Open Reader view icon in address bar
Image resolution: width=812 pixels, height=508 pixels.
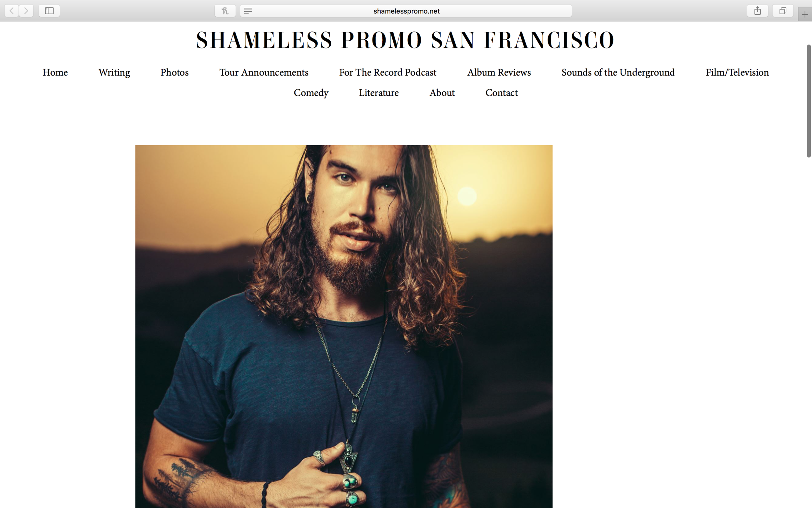[x=248, y=11]
